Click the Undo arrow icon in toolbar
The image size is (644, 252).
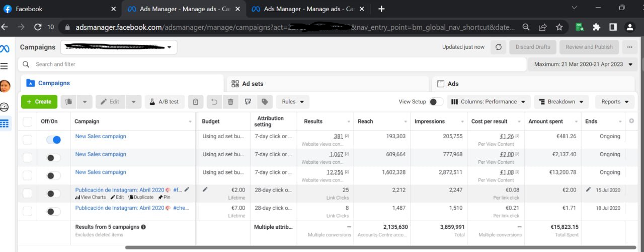(214, 102)
